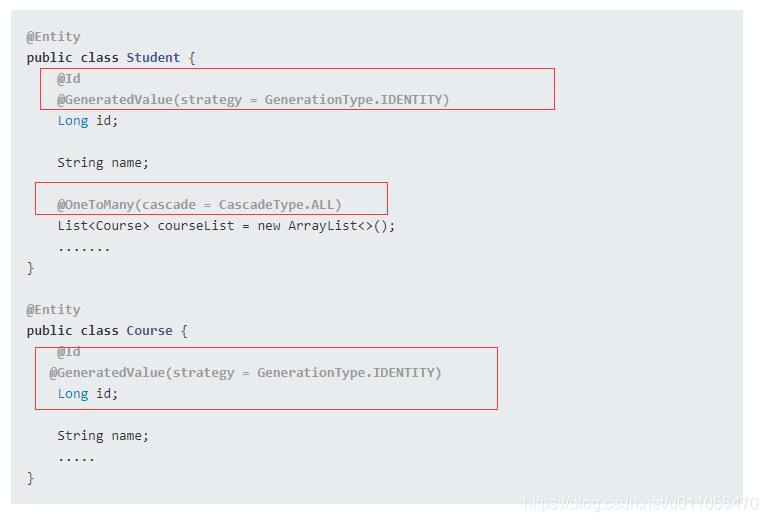Image resolution: width=768 pixels, height=522 pixels.
Task: Click the new ArrayList<>() expression
Action: [x=326, y=226]
